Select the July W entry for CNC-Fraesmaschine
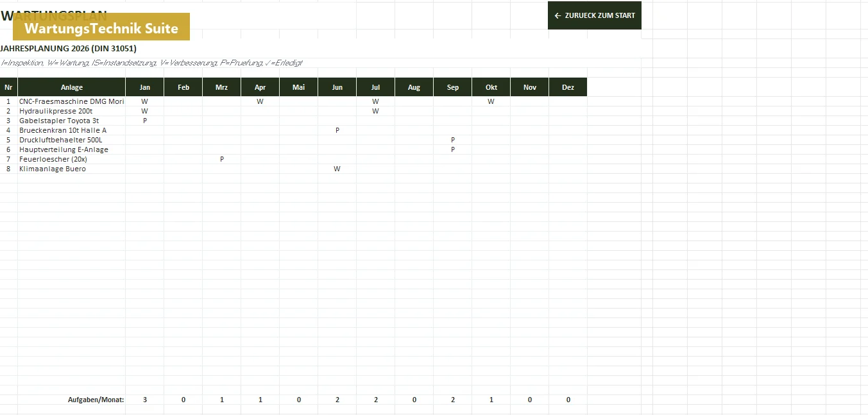 tap(376, 101)
